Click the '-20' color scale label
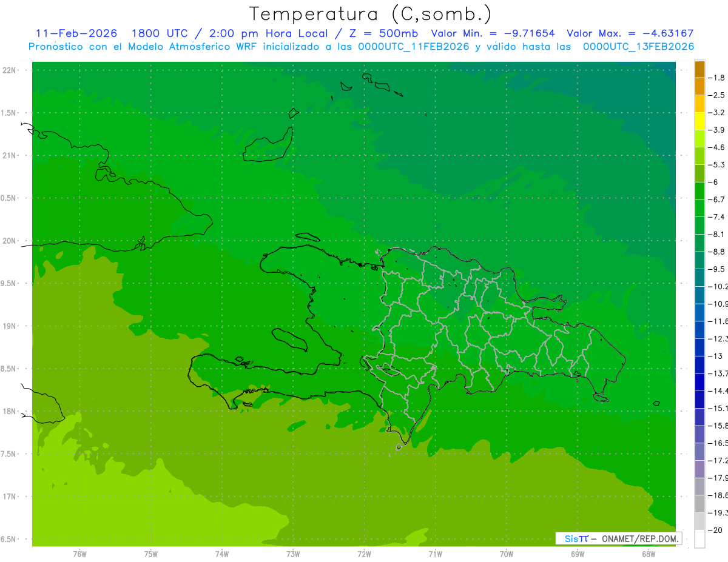The height and width of the screenshot is (562, 728). (x=716, y=530)
